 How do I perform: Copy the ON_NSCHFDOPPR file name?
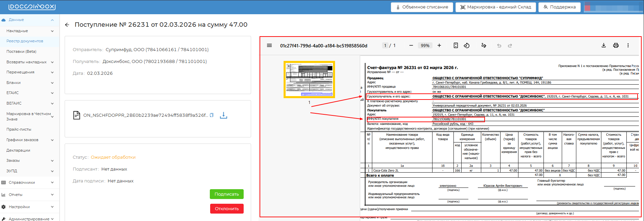click(212, 115)
